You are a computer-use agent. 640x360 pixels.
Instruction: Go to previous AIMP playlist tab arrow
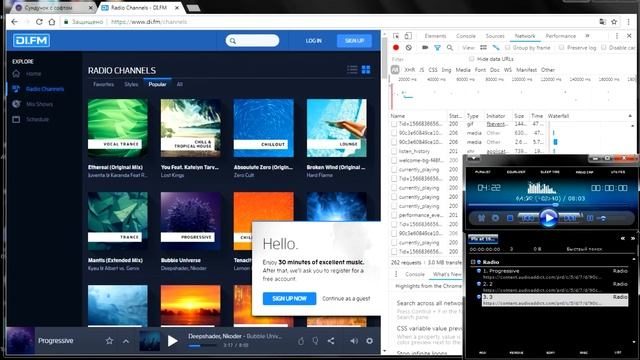tap(623, 238)
